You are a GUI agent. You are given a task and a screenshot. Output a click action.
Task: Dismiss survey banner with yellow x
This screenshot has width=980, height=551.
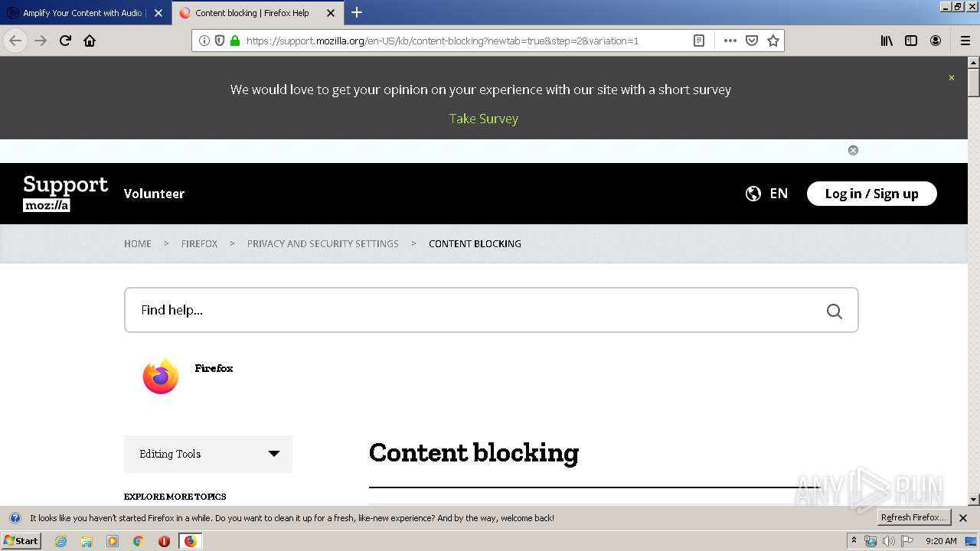[952, 77]
